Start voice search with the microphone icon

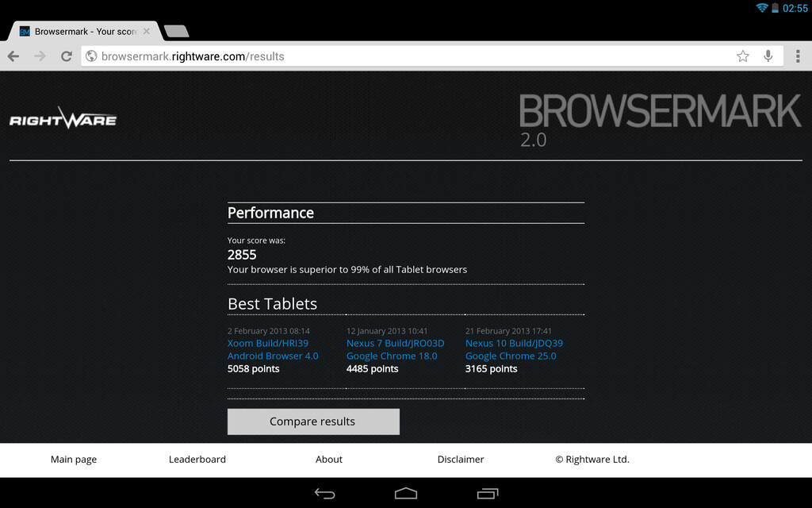[768, 56]
